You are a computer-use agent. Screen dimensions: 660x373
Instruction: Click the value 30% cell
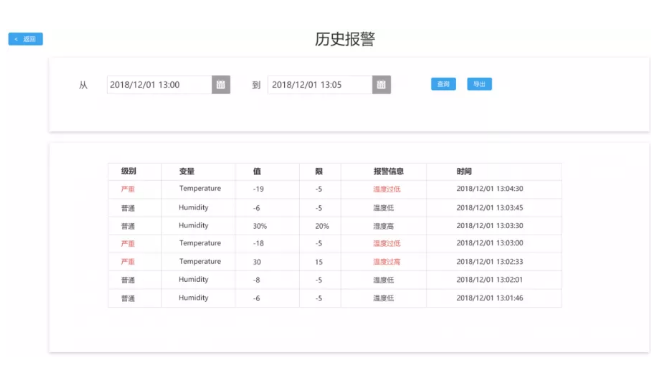tap(260, 226)
